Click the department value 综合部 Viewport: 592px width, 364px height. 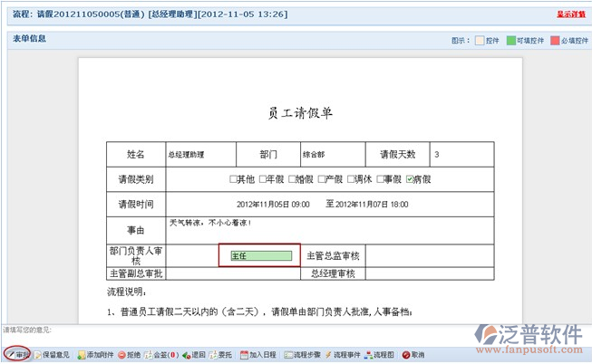314,155
